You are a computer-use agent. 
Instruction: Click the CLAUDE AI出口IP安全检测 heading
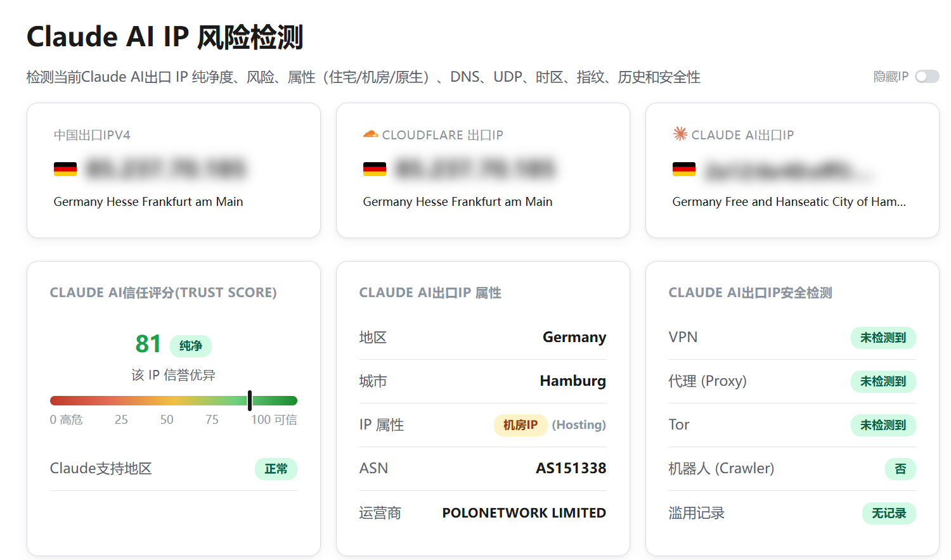pyautogui.click(x=751, y=293)
